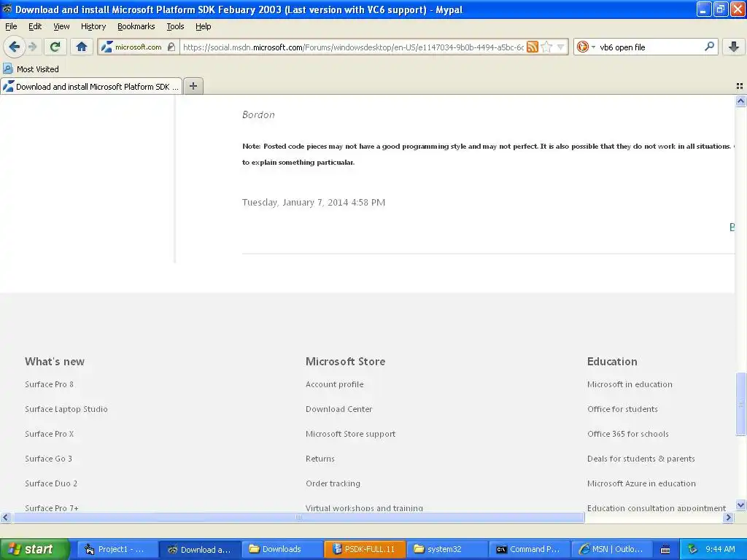This screenshot has height=560, width=747.
Task: Open the Bookmarks menu
Action: point(136,26)
